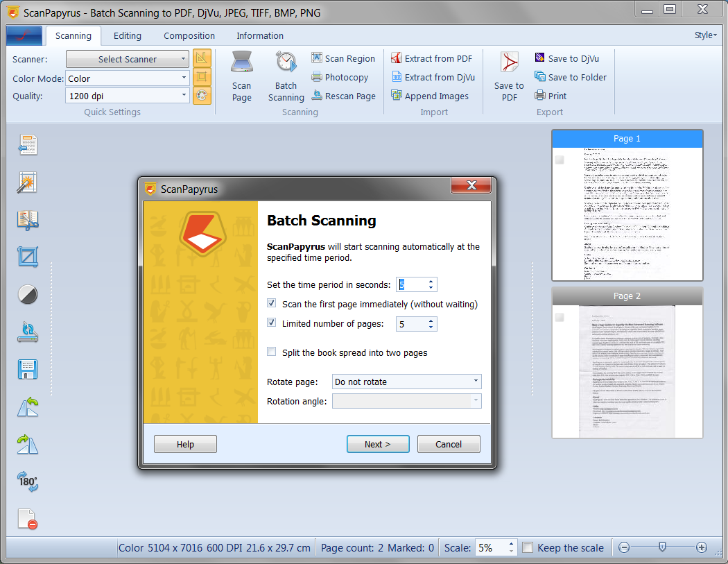Open Extract from DjVu import
Image resolution: width=728 pixels, height=564 pixels.
click(433, 77)
